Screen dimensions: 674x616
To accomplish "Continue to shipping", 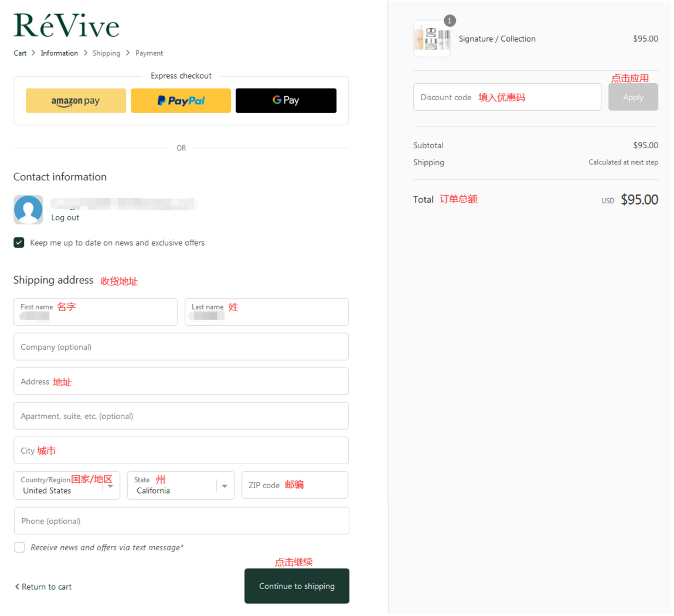I will [x=297, y=586].
